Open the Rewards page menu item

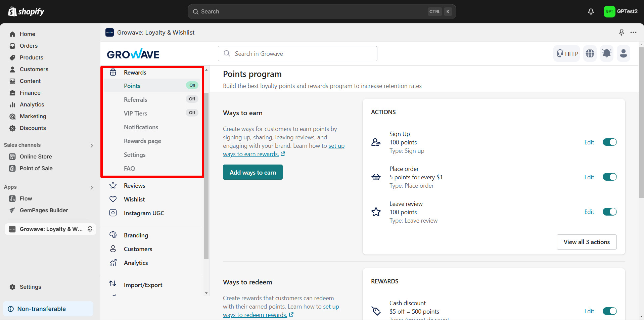[142, 141]
